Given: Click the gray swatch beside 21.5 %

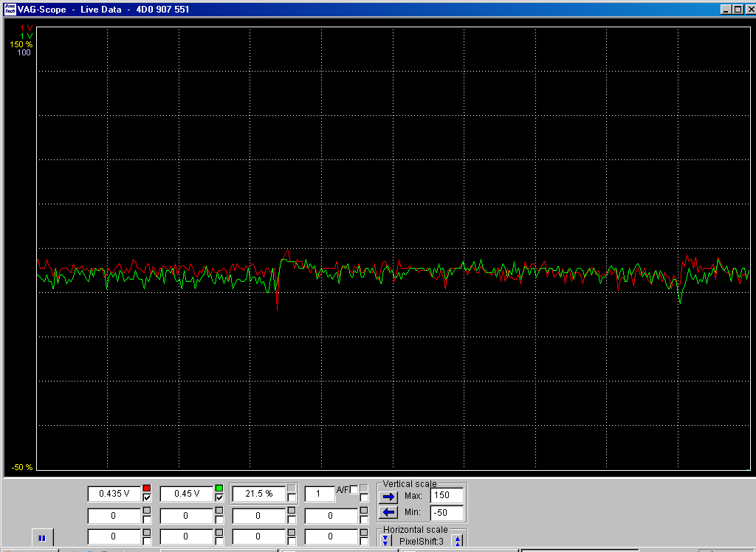Looking at the screenshot, I should coord(292,488).
